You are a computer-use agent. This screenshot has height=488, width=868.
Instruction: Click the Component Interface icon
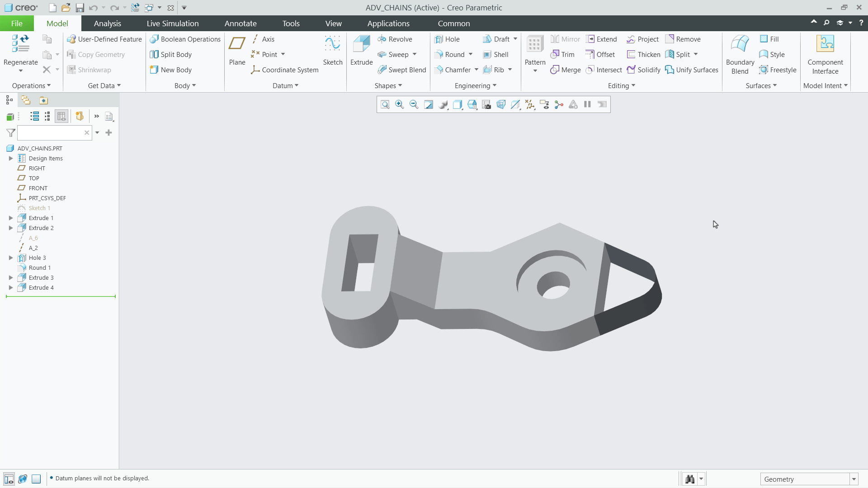(825, 44)
